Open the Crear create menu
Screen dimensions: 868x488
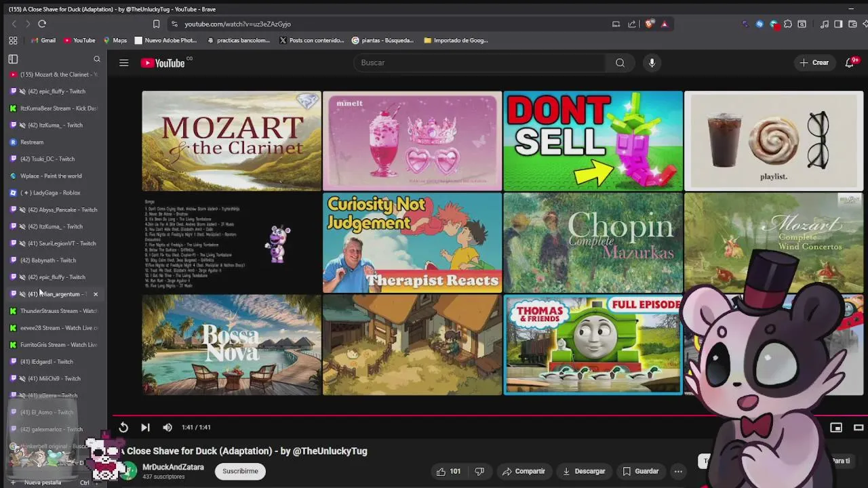tap(814, 62)
